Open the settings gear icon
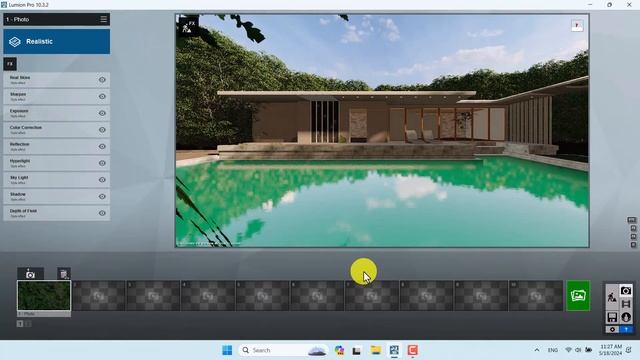 click(x=612, y=329)
